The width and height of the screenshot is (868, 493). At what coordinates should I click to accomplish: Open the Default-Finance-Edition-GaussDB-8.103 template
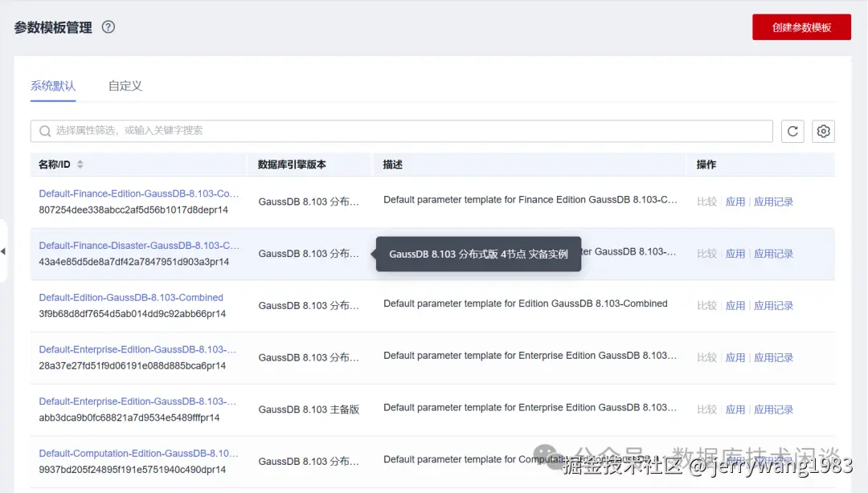pos(138,194)
